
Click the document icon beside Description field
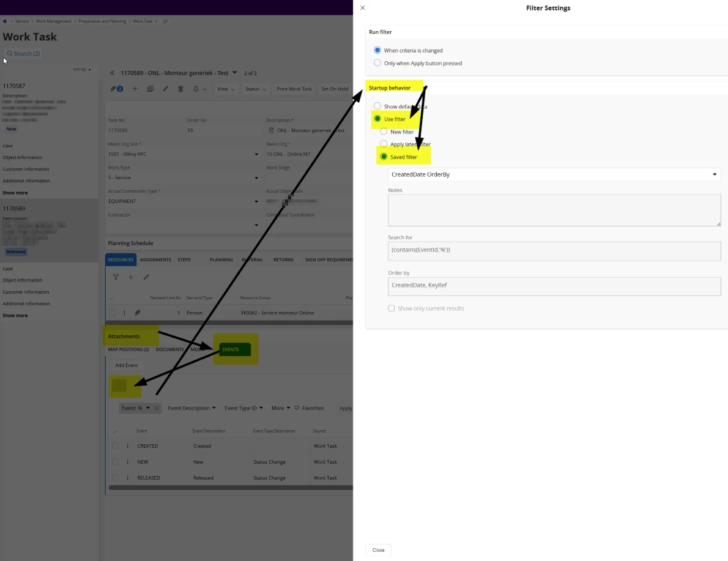[x=271, y=130]
